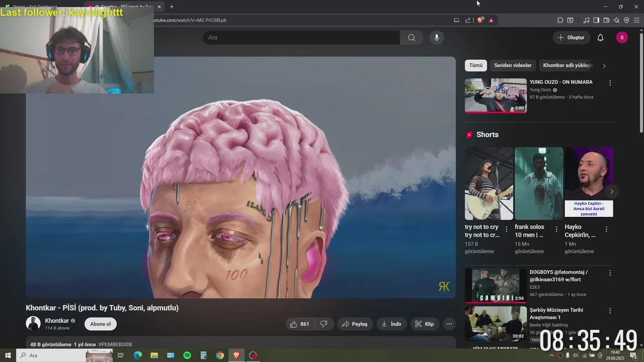Toggle the browser sidebar panel icon
The width and height of the screenshot is (644, 362).
(596, 20)
